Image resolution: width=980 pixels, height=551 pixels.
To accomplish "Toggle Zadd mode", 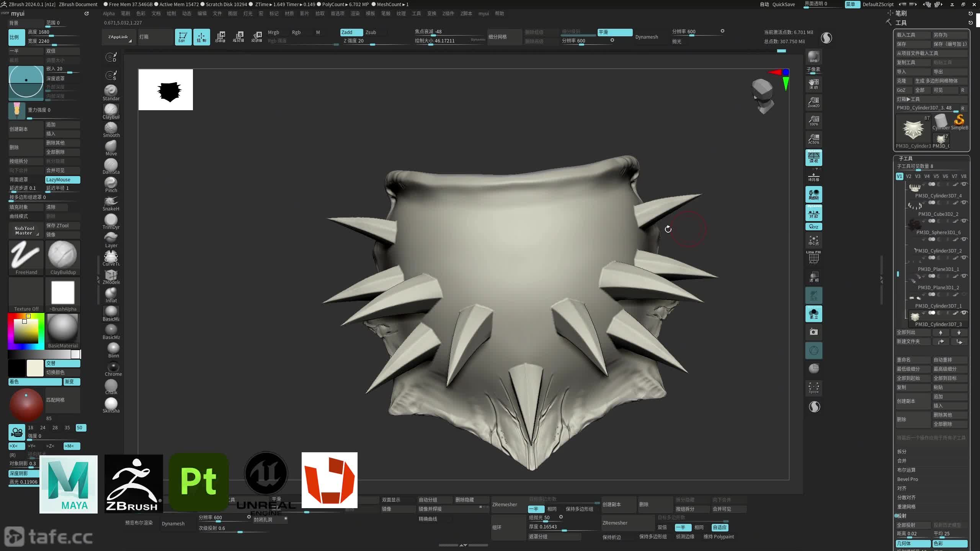I will coord(351,32).
